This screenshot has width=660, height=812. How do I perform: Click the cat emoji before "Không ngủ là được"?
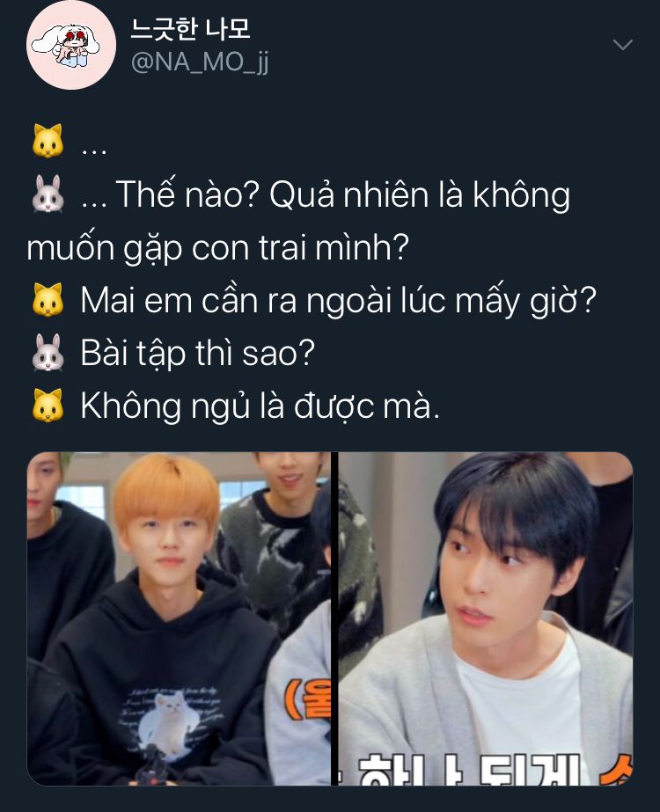(x=48, y=405)
